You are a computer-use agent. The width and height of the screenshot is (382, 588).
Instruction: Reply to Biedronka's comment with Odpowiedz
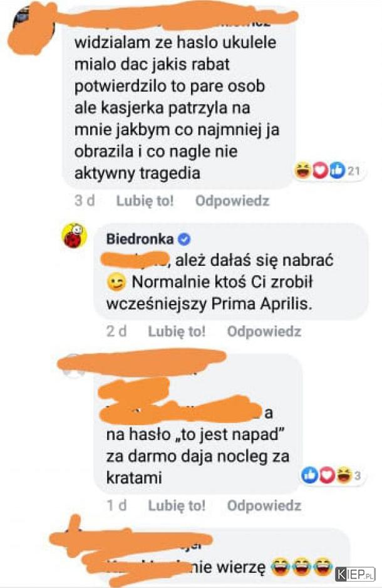(264, 331)
